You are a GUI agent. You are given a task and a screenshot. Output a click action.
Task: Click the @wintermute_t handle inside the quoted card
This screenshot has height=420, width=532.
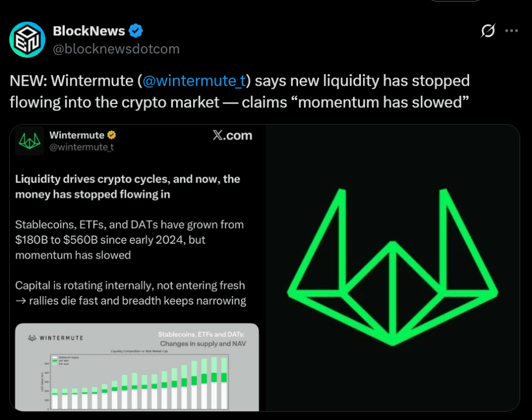click(x=81, y=147)
